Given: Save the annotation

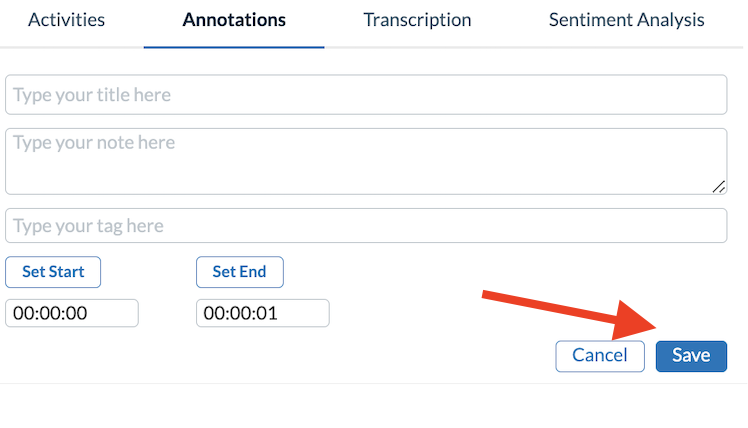Looking at the screenshot, I should coord(691,355).
